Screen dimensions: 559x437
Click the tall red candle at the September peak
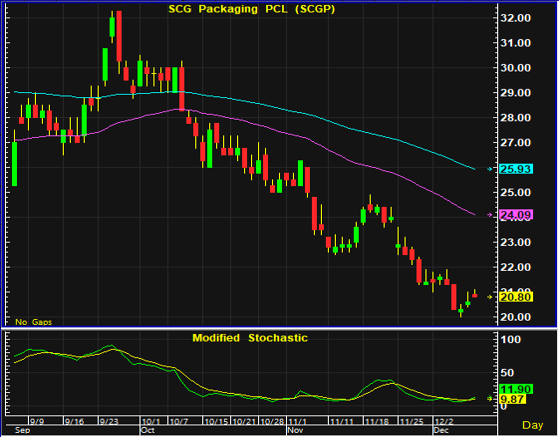click(119, 36)
